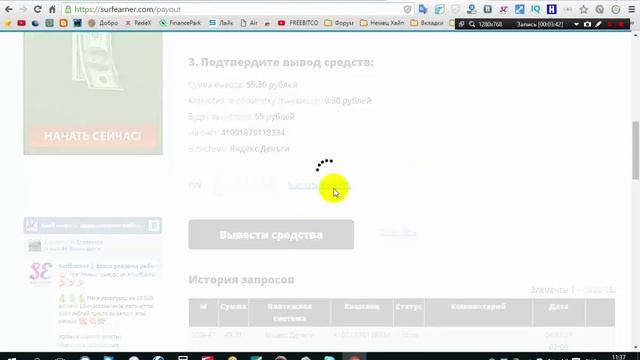The image size is (640, 360).
Task: Expand the Форум bookmarks folder
Action: tap(339, 23)
